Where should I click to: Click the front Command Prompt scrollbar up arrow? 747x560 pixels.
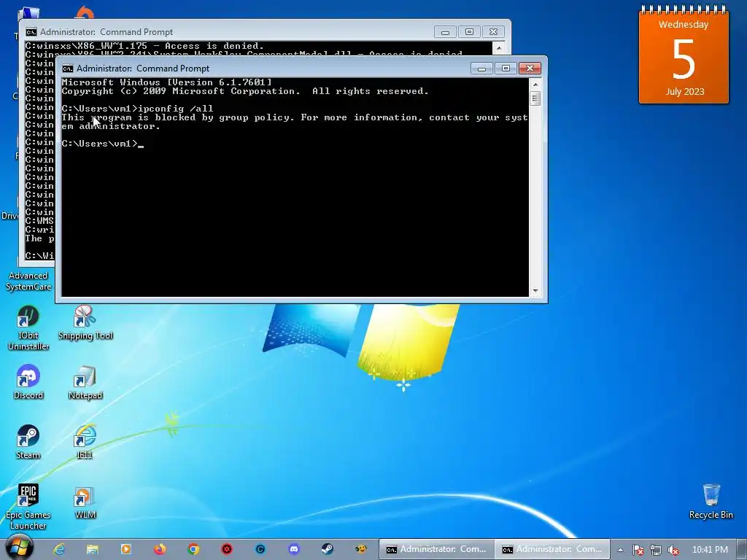[535, 85]
